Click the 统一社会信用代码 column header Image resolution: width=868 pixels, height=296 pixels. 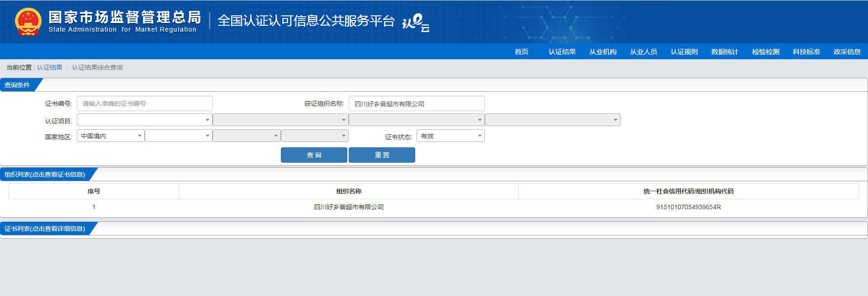[x=688, y=191]
